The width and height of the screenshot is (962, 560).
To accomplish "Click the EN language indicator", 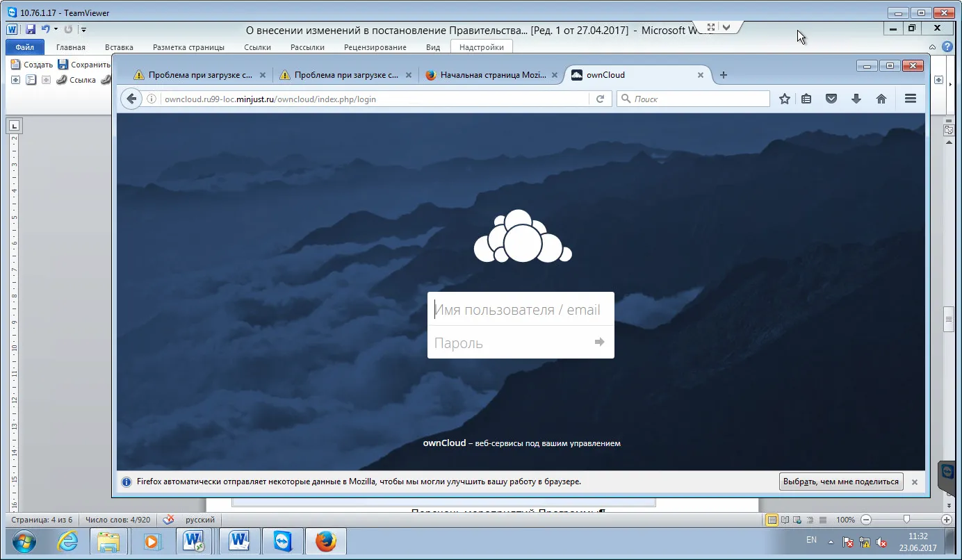I will coord(811,539).
